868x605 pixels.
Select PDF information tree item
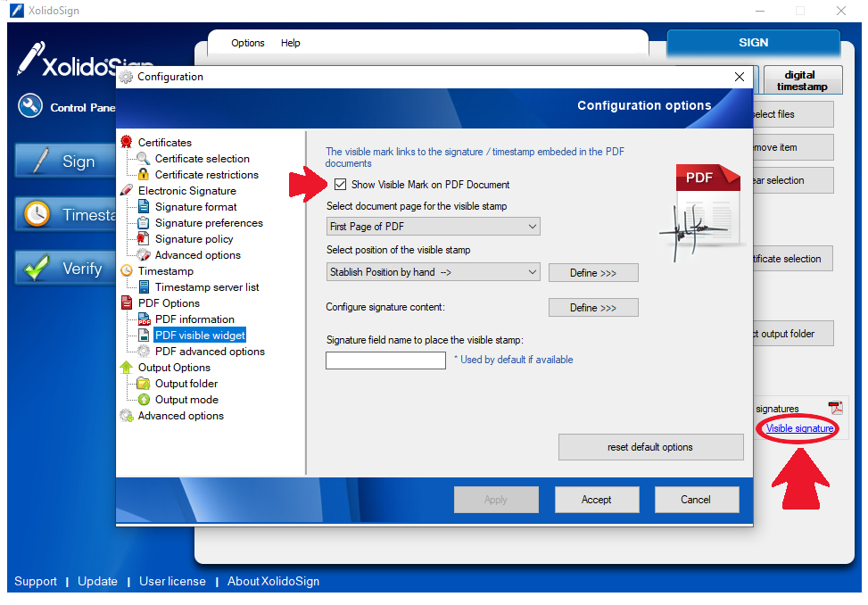tap(194, 319)
